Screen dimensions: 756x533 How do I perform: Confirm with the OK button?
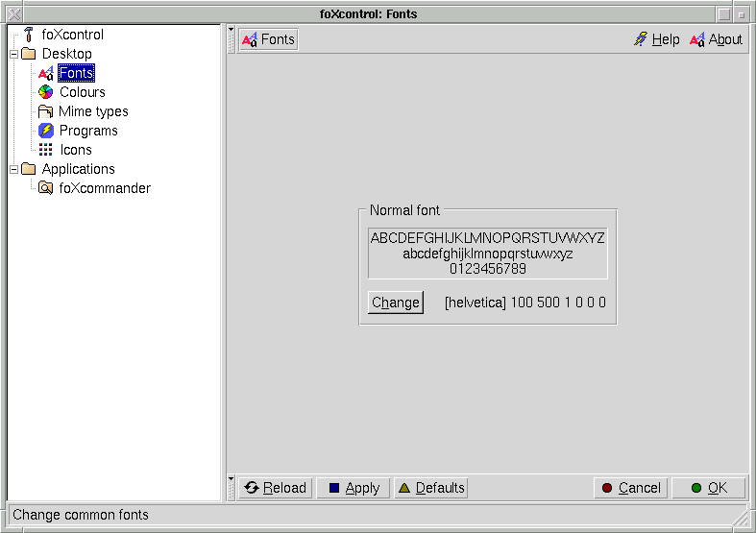point(709,488)
